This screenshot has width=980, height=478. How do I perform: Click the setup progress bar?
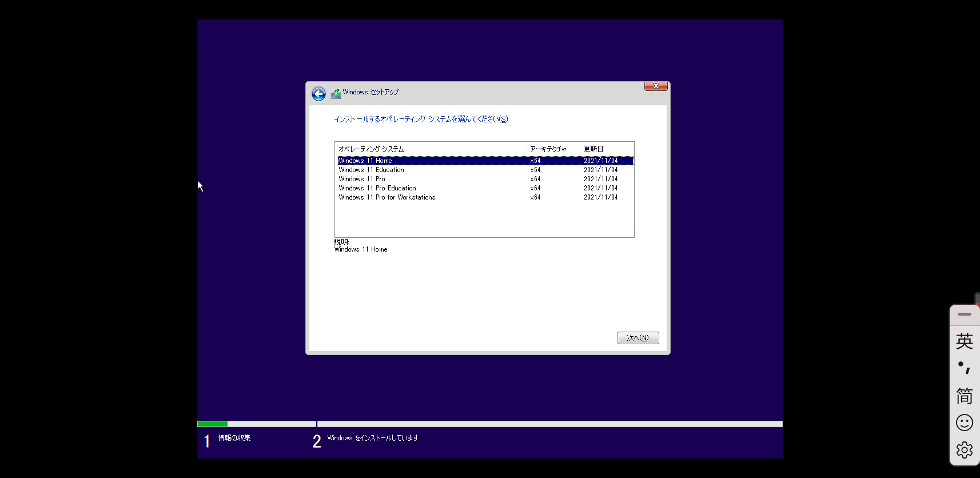[x=490, y=424]
